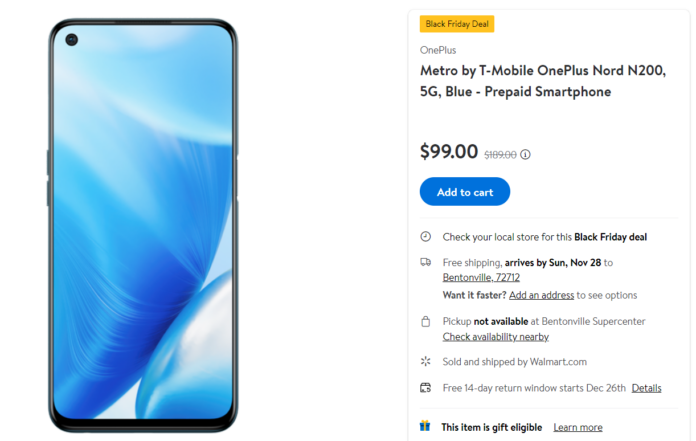
Task: Click the crossed-out $189.00 price
Action: click(x=500, y=155)
